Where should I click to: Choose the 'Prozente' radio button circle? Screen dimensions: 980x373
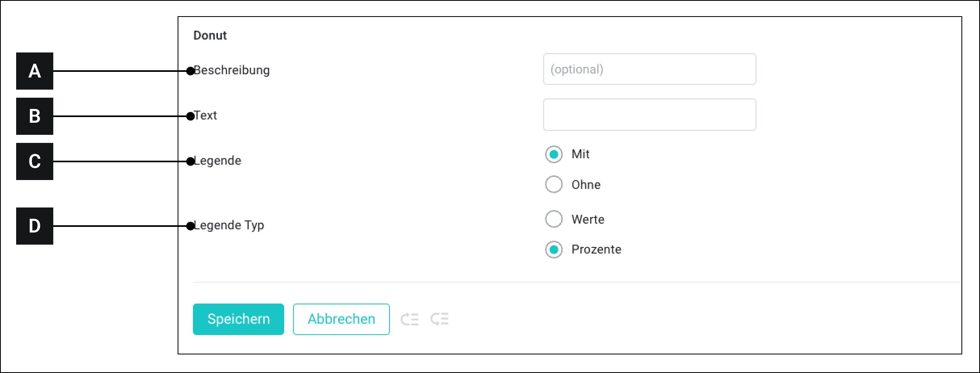553,249
